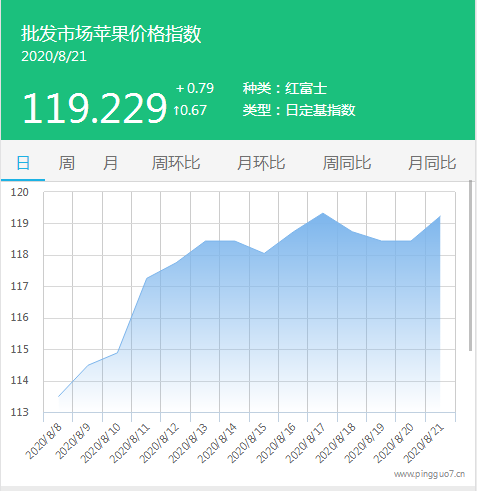Click the 2020/8/11 axis date label
Image resolution: width=477 pixels, height=491 pixels.
pyautogui.click(x=130, y=443)
